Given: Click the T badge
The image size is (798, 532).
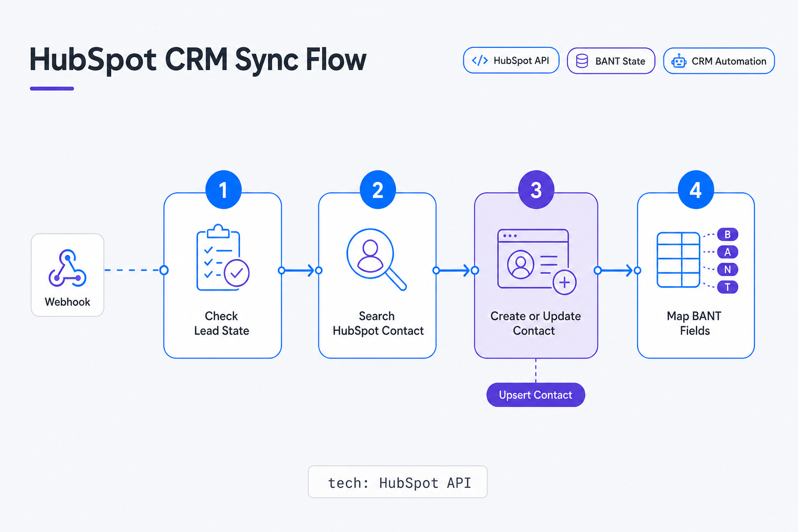Looking at the screenshot, I should point(727,287).
